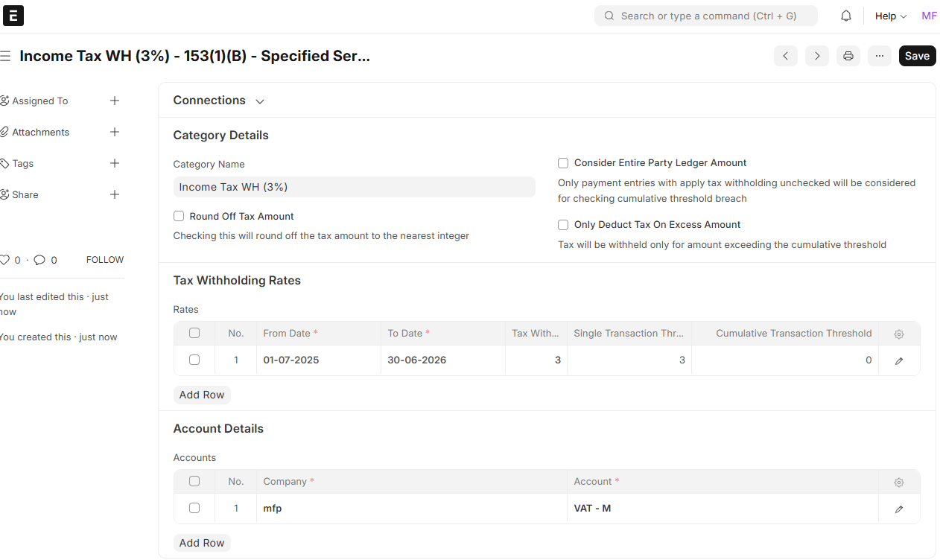
Task: Add an attachment with plus icon
Action: tap(115, 132)
